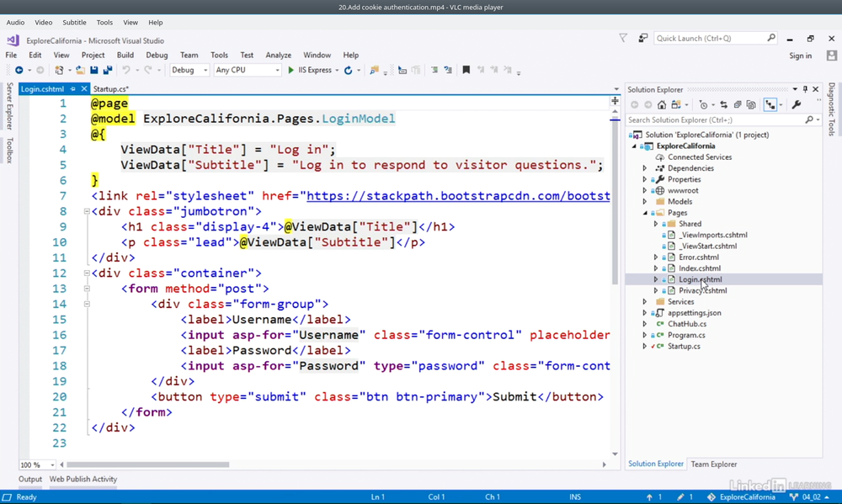842x504 pixels.
Task: Toggle auto-hide pin on Solution Explorer
Action: (805, 89)
